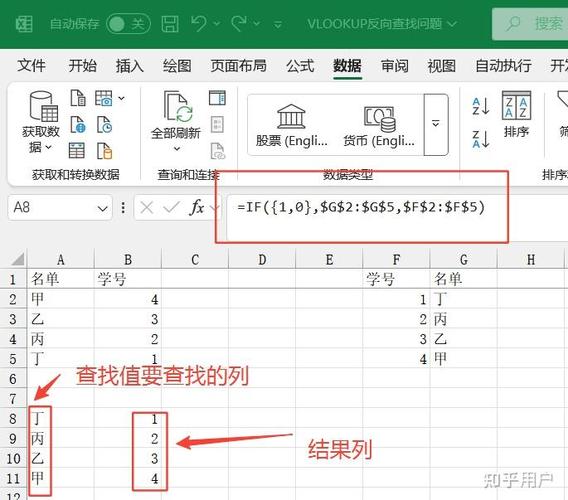Click the Queries & Connections pane icon

217,98
